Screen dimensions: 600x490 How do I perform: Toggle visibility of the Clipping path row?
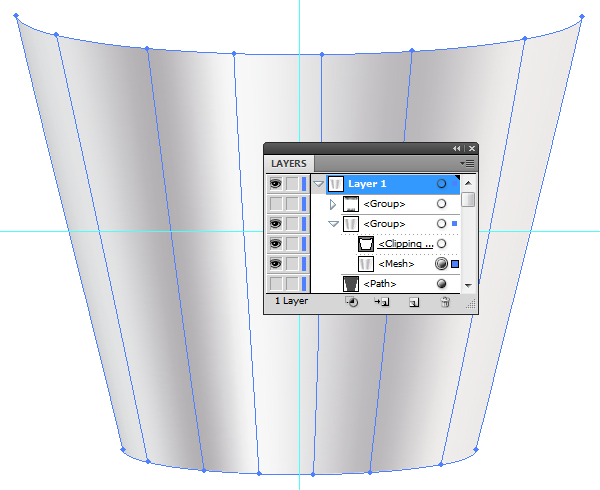[276, 244]
